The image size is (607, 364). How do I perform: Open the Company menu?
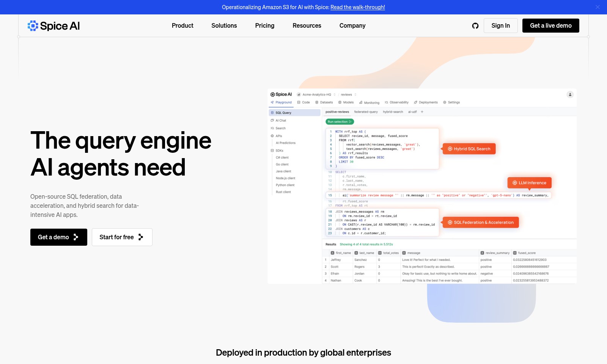tap(352, 26)
